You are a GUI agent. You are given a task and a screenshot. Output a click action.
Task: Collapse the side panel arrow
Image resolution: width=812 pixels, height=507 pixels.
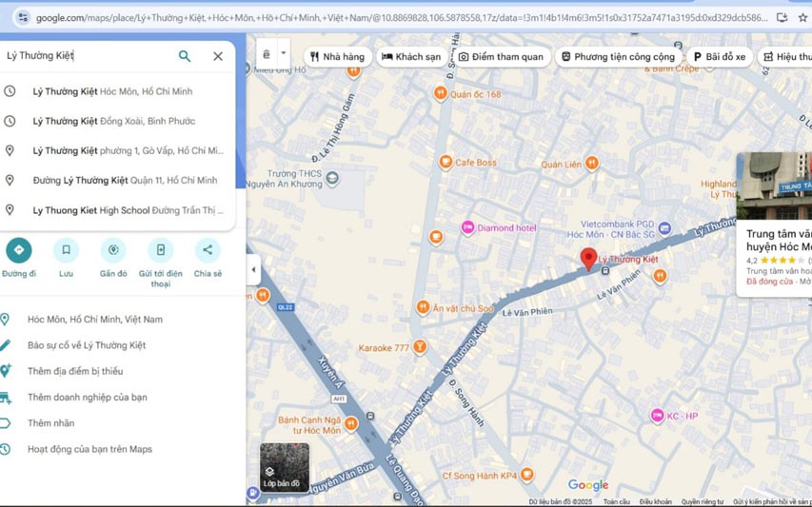pos(253,269)
